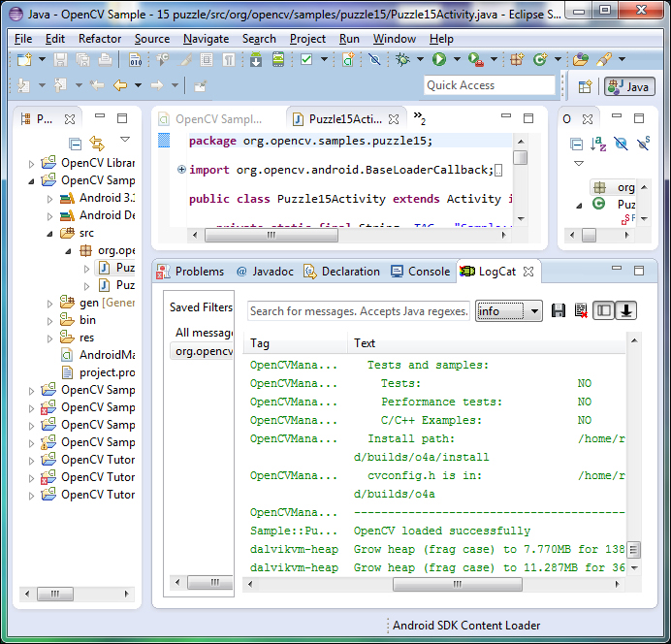Close the LogCat tab
Image resolution: width=671 pixels, height=644 pixels.
[x=528, y=272]
